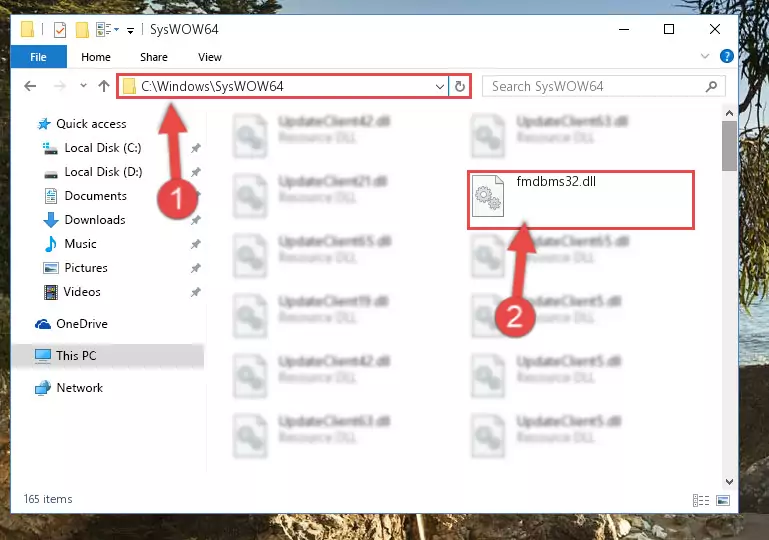The image size is (769, 540).
Task: Open the view layout quick access icon
Action: 107,29
